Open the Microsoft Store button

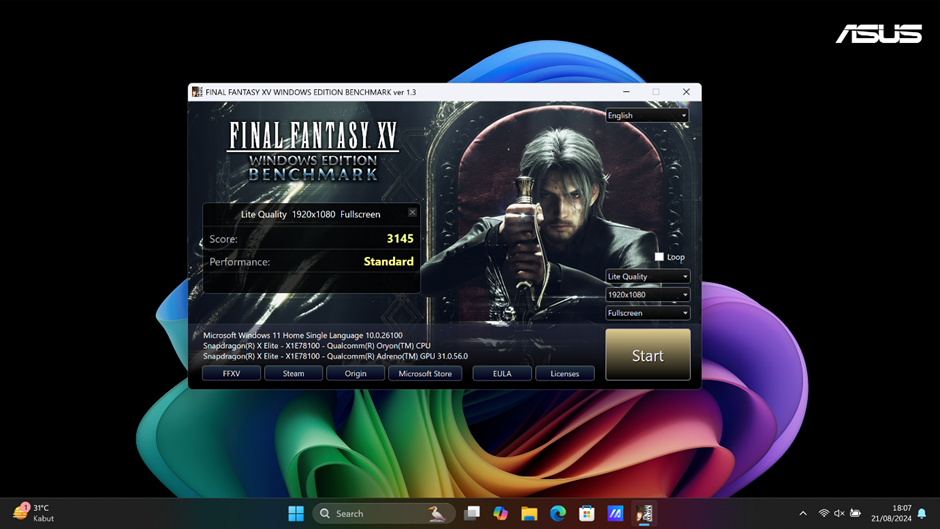coord(425,373)
